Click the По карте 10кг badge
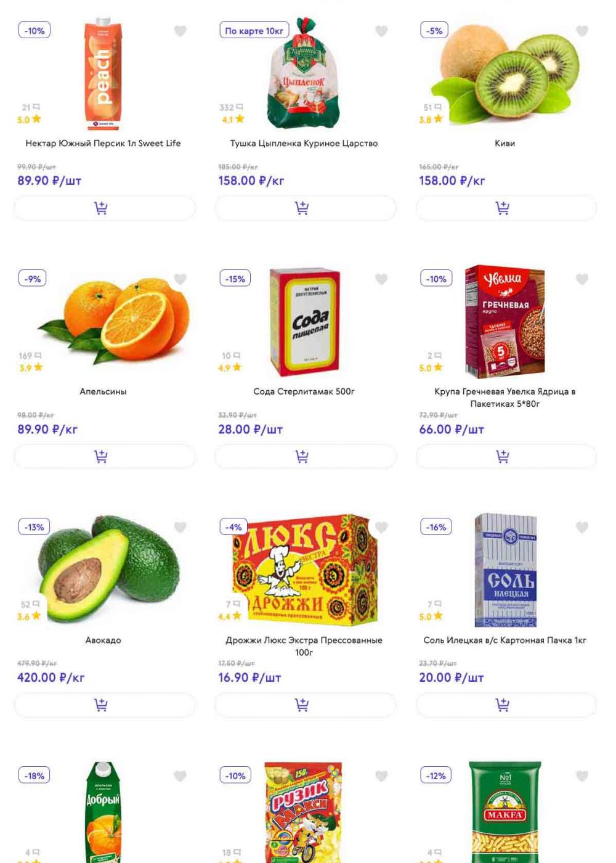Screen dimensions: 616x863 click(254, 30)
